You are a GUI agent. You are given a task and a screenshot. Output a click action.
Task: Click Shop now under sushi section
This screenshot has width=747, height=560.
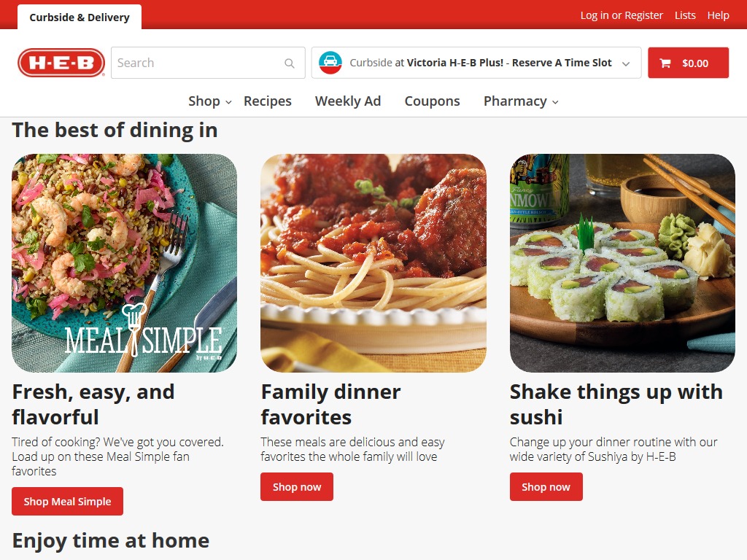coord(546,486)
